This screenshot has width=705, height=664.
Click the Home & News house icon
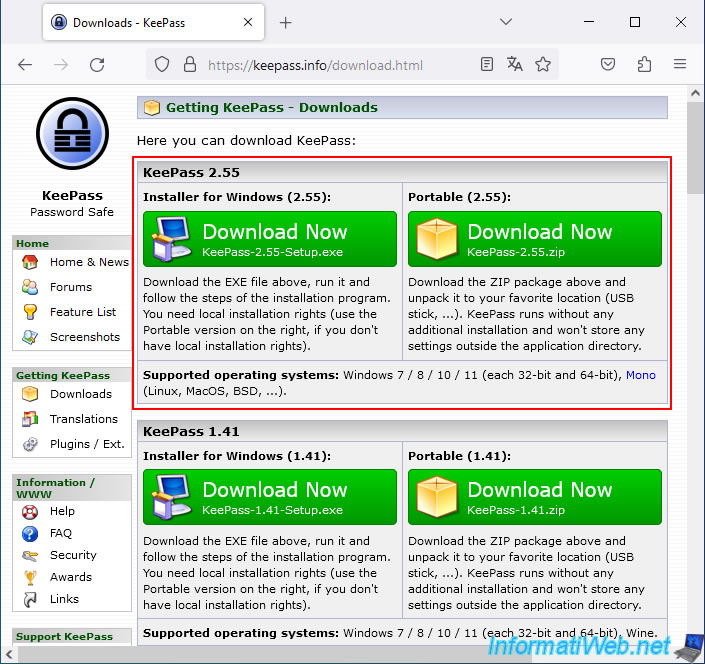30,262
